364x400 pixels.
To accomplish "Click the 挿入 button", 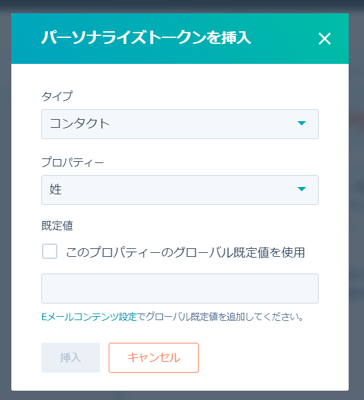I will tap(71, 358).
